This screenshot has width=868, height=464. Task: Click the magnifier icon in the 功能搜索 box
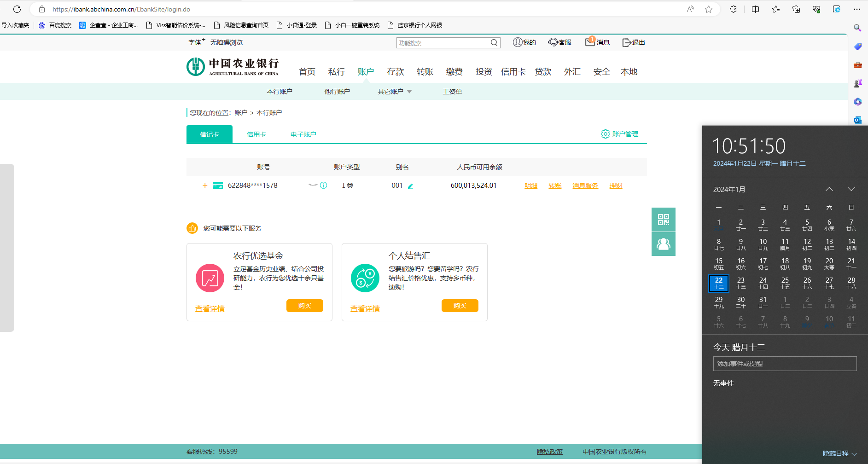click(494, 43)
